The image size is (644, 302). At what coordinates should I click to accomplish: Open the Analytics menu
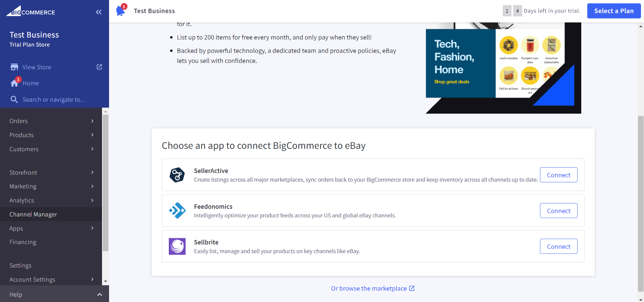[x=51, y=200]
